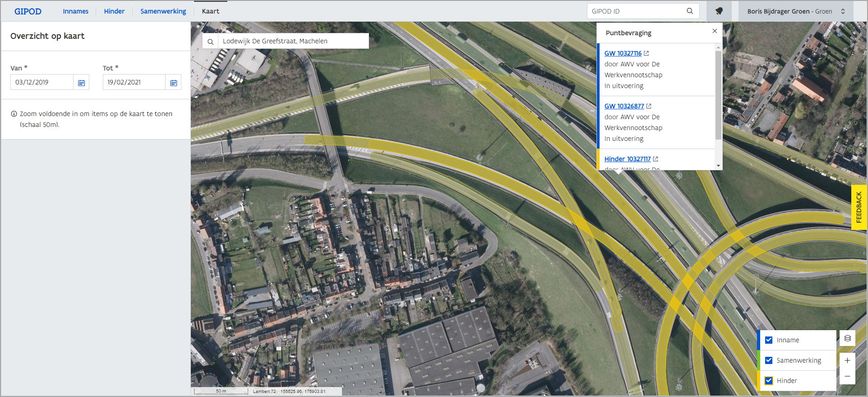The height and width of the screenshot is (397, 868).
Task: Open the map location marker icon in header
Action: click(x=719, y=11)
